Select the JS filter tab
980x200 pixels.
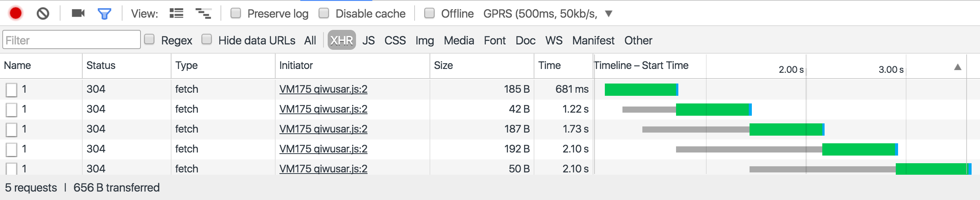pyautogui.click(x=368, y=40)
